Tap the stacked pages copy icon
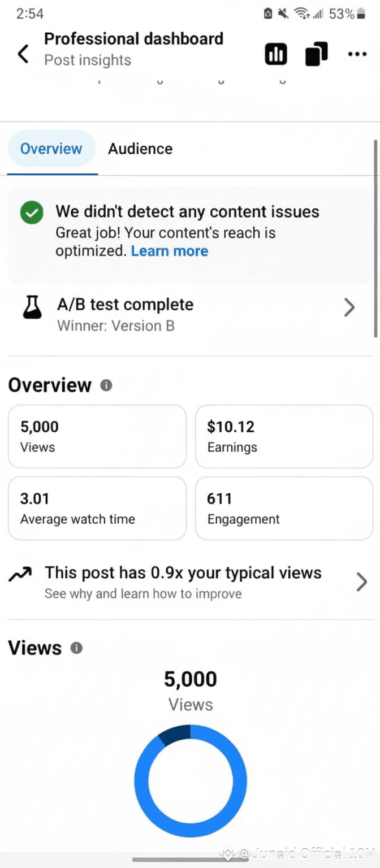Screen dimensions: 380x868 pos(316,54)
